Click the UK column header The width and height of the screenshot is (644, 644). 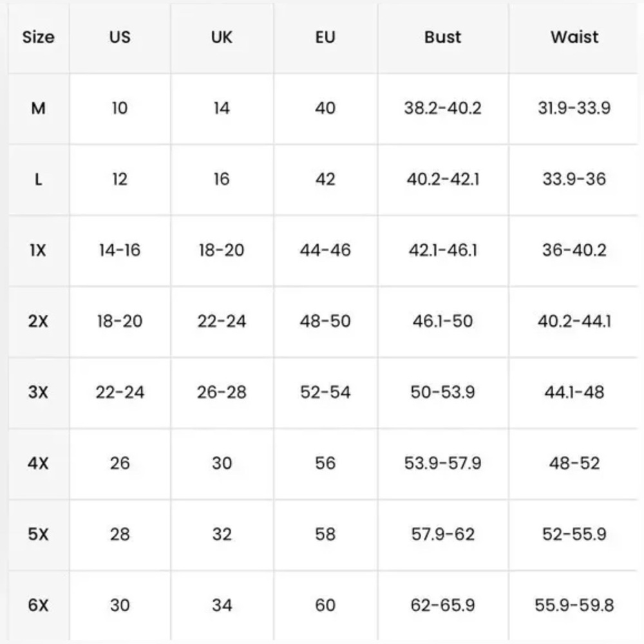click(x=222, y=37)
